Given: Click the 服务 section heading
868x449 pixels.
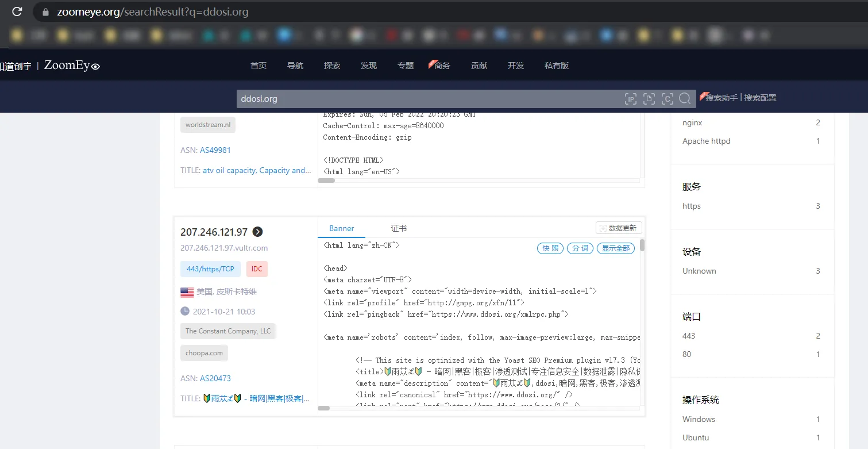Looking at the screenshot, I should 692,187.
